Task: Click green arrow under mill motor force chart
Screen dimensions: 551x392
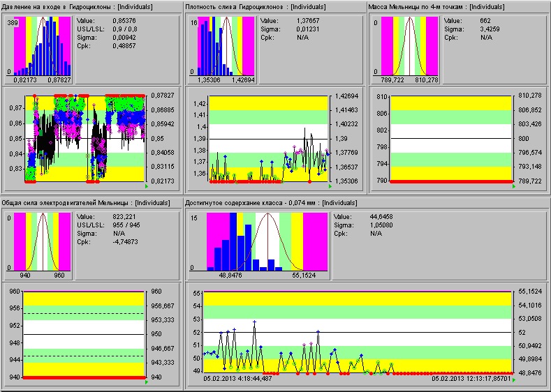Action: point(146,382)
